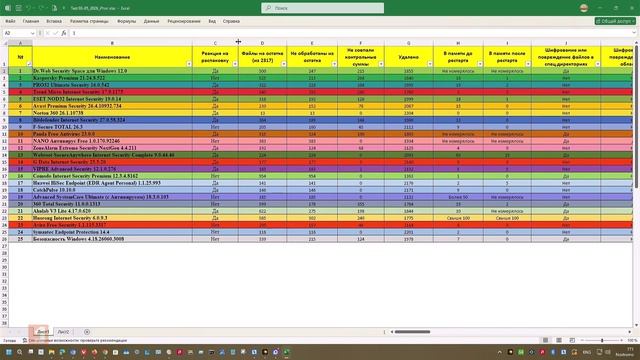Select the Лист1 sheet tab

43,332
